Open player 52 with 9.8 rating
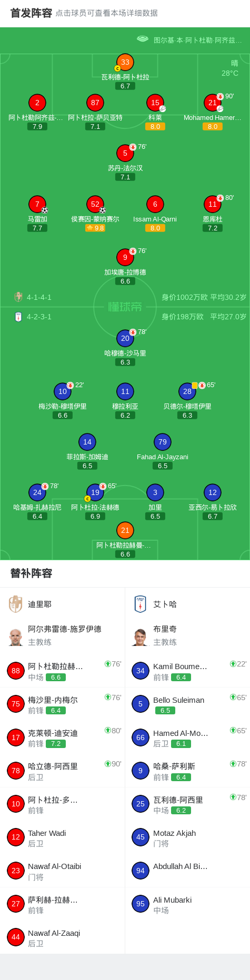Image resolution: width=250 pixels, height=980 pixels. 95,204
